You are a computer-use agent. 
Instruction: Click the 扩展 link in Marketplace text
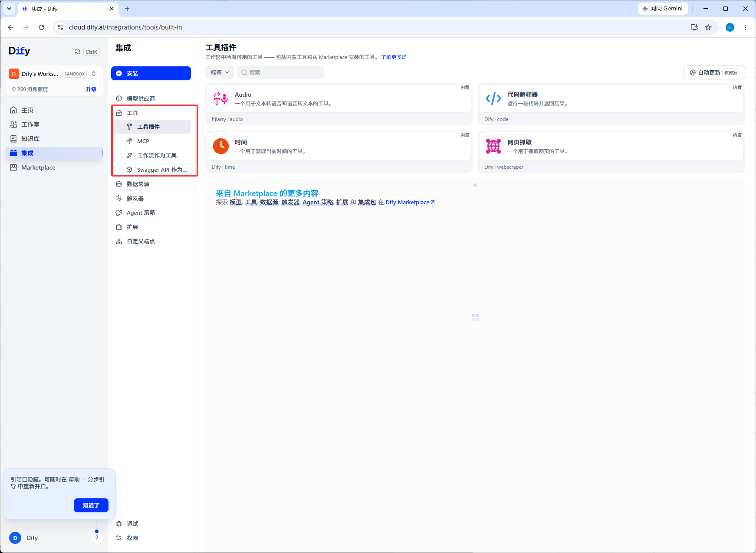click(x=342, y=202)
